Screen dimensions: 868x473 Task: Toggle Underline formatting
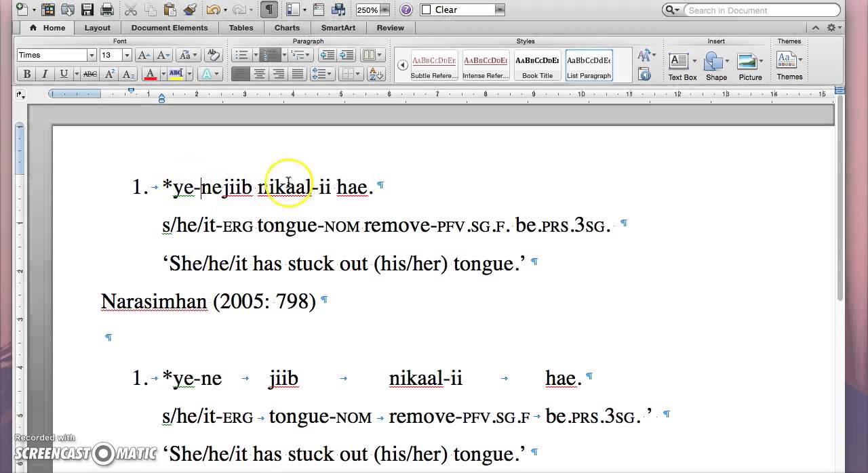pos(63,74)
